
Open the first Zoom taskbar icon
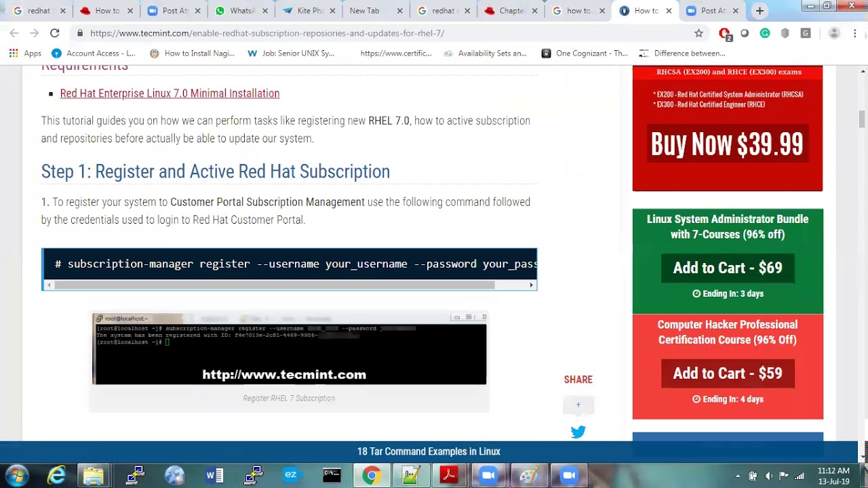tap(488, 475)
